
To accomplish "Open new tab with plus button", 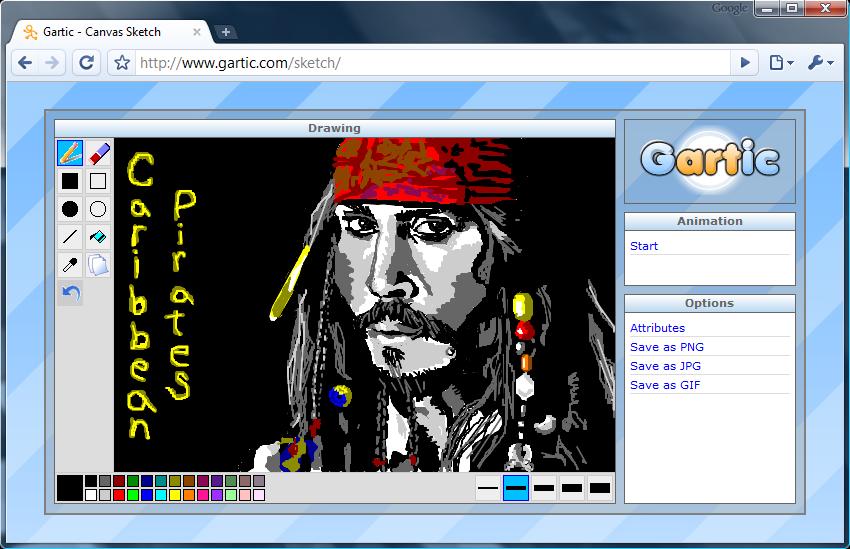I will coord(226,32).
